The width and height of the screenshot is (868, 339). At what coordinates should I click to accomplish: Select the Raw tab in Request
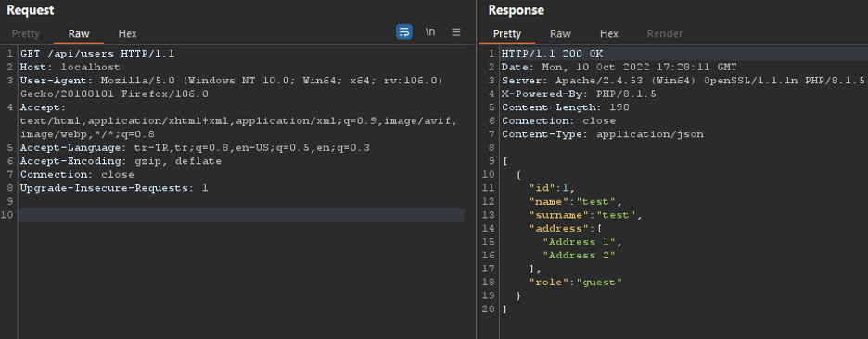[x=79, y=33]
